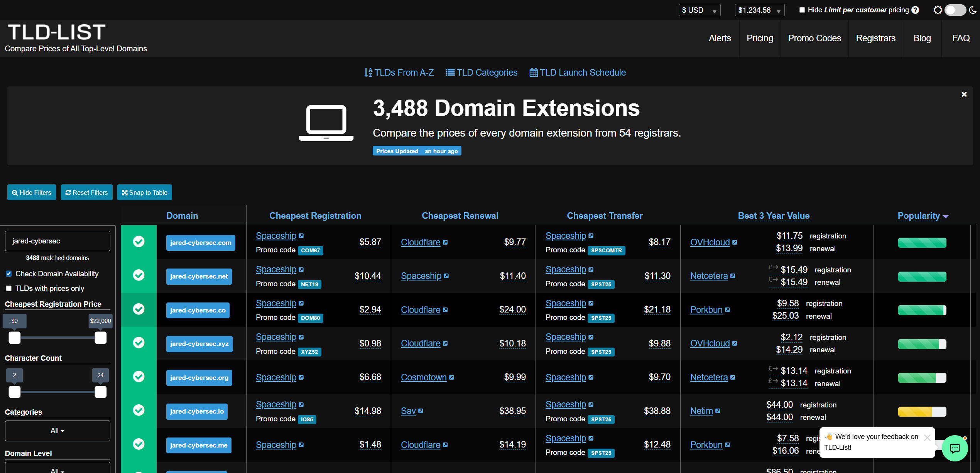Click the help question mark icon
This screenshot has height=473, width=980.
point(916,10)
